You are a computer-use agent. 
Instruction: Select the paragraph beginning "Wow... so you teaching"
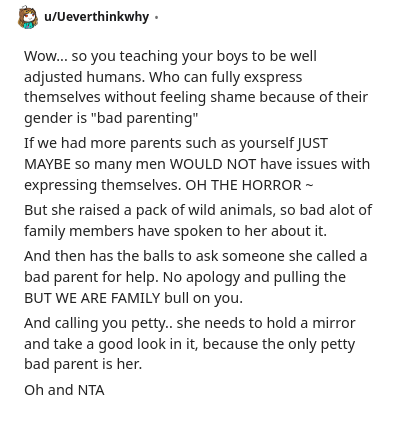point(196,87)
